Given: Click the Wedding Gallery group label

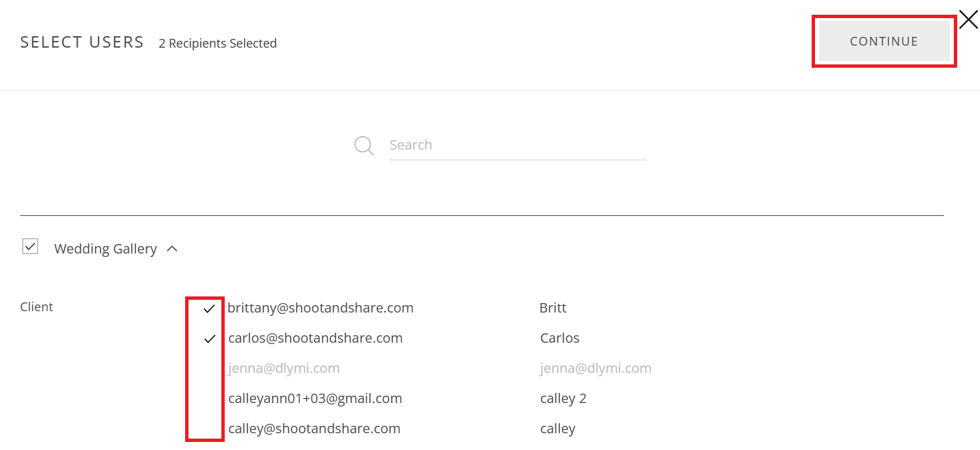Looking at the screenshot, I should click(x=105, y=249).
